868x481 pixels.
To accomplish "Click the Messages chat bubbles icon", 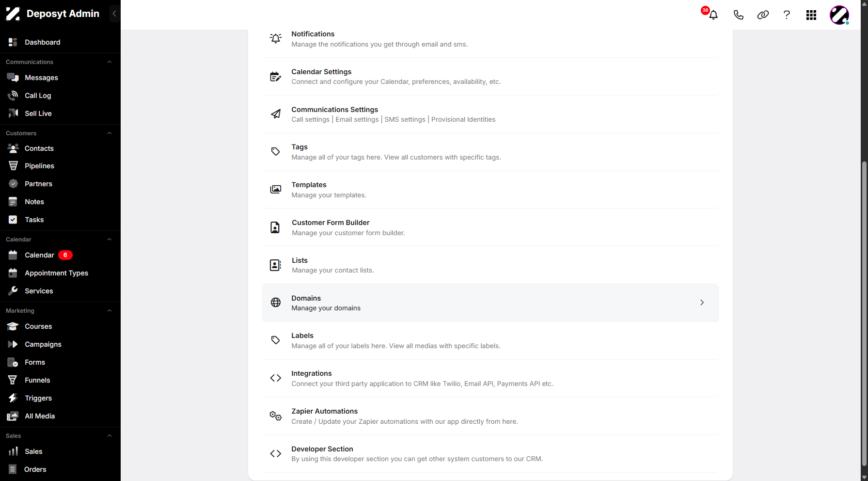I will 13,78.
